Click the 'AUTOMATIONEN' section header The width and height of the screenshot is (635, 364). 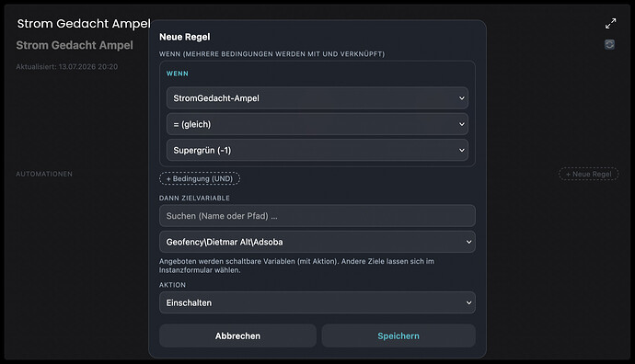(x=44, y=174)
